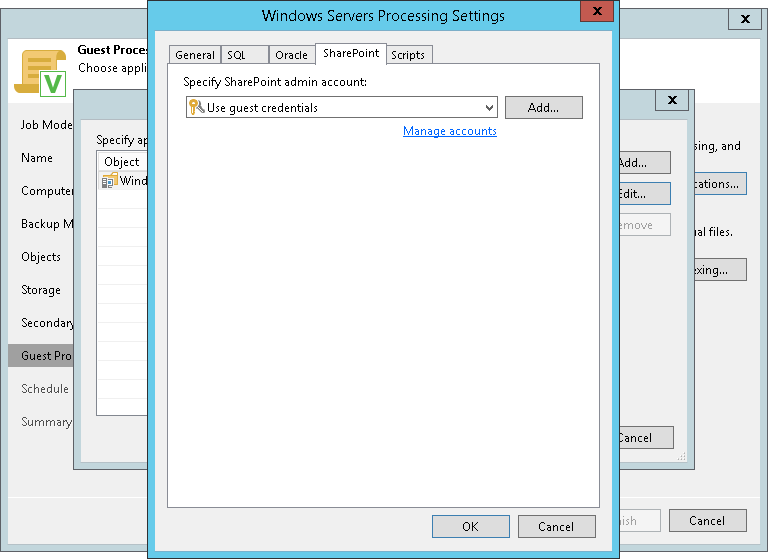The height and width of the screenshot is (559, 768).
Task: Go to the Storage wizard step
Action: pos(41,290)
